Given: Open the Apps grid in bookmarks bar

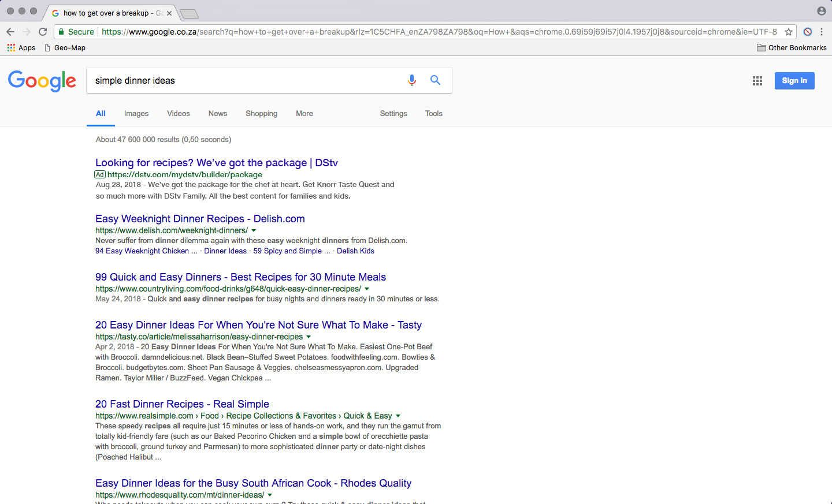Looking at the screenshot, I should (21, 48).
